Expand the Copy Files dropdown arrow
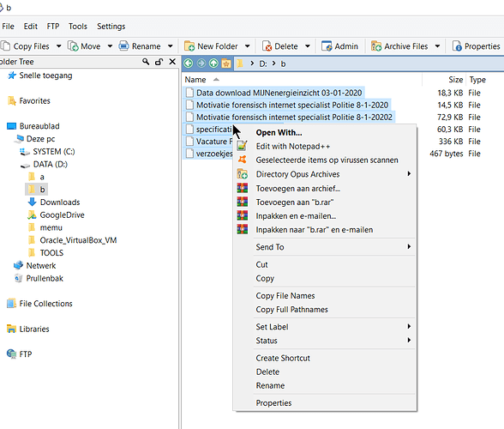504x429 pixels. pos(59,46)
